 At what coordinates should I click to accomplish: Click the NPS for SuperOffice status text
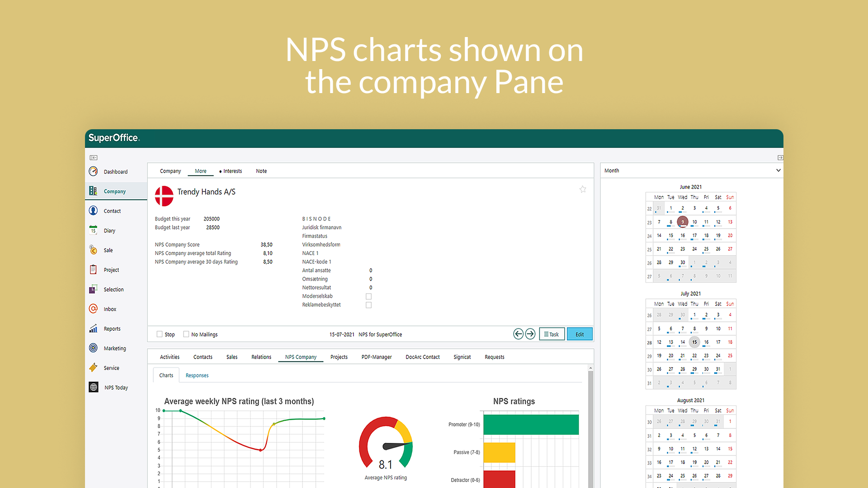(x=380, y=334)
